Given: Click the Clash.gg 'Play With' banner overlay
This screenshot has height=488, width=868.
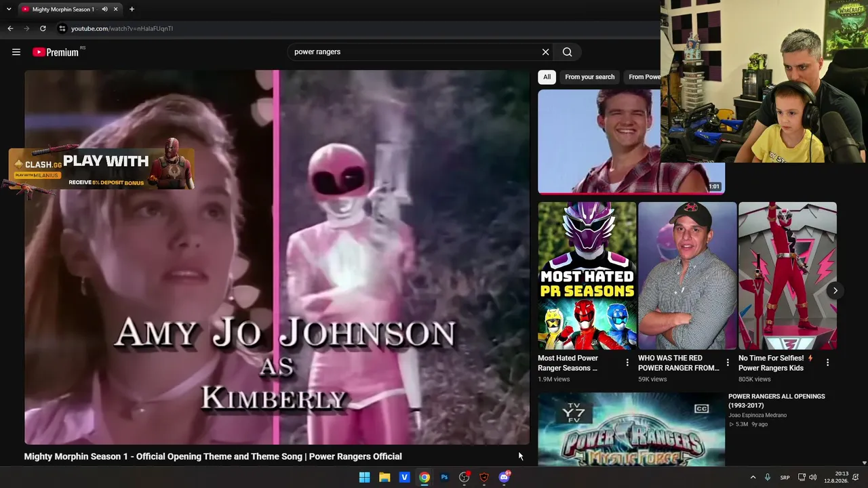Looking at the screenshot, I should (101, 169).
